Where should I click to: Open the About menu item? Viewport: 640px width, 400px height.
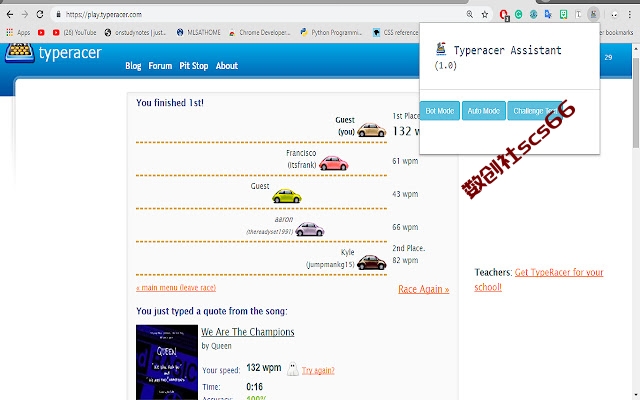click(227, 66)
